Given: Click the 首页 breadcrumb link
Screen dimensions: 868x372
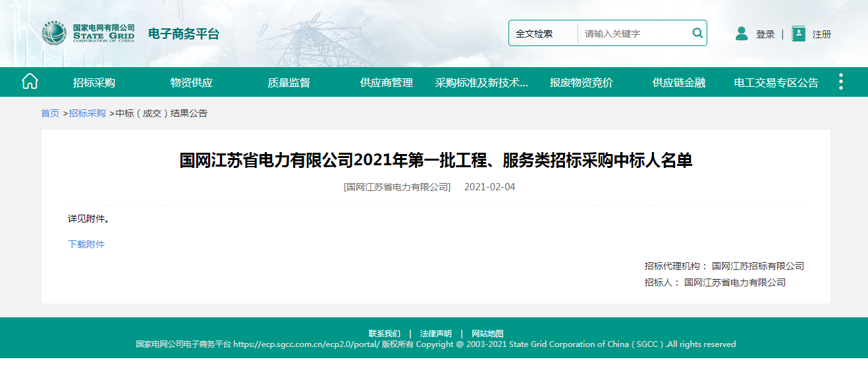Looking at the screenshot, I should coord(50,113).
